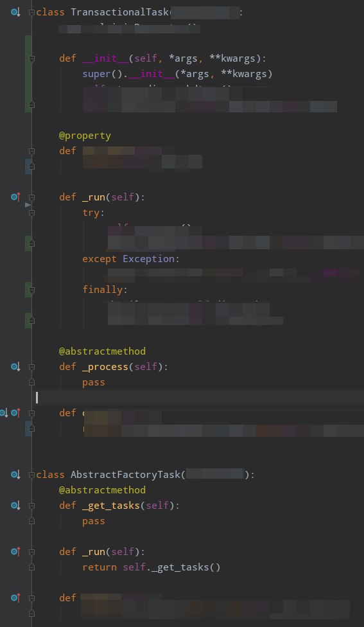Collapse the finally: block fold marker
The image size is (364, 627).
(31, 290)
